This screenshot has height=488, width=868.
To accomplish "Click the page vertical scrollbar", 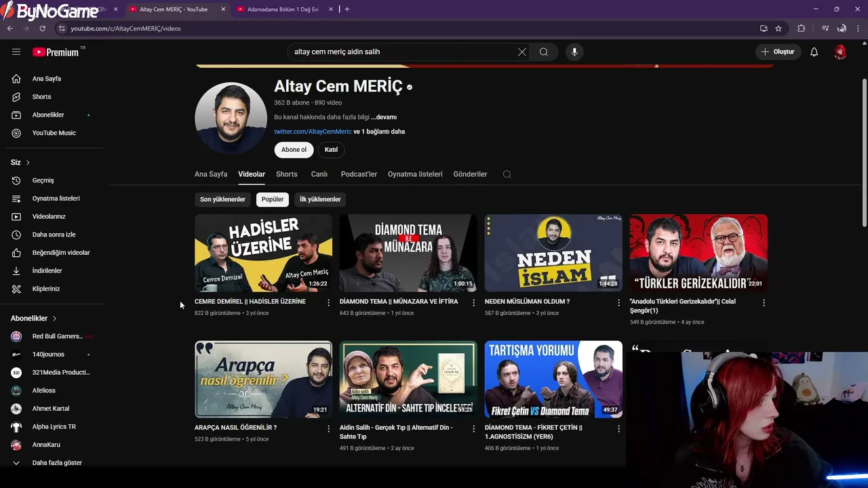I will coord(864,152).
